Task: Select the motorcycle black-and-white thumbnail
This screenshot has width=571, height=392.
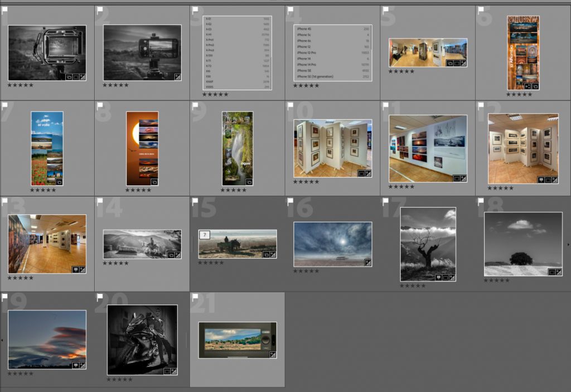Action: (142, 339)
